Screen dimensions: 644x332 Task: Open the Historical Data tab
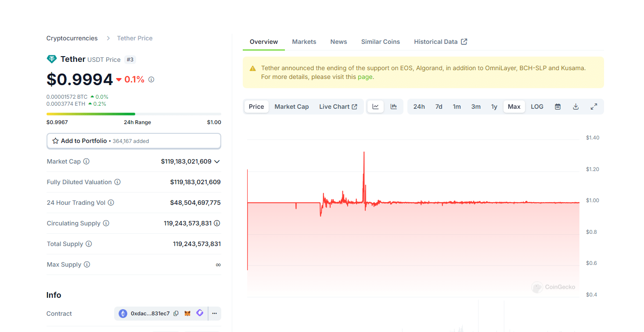pos(440,42)
